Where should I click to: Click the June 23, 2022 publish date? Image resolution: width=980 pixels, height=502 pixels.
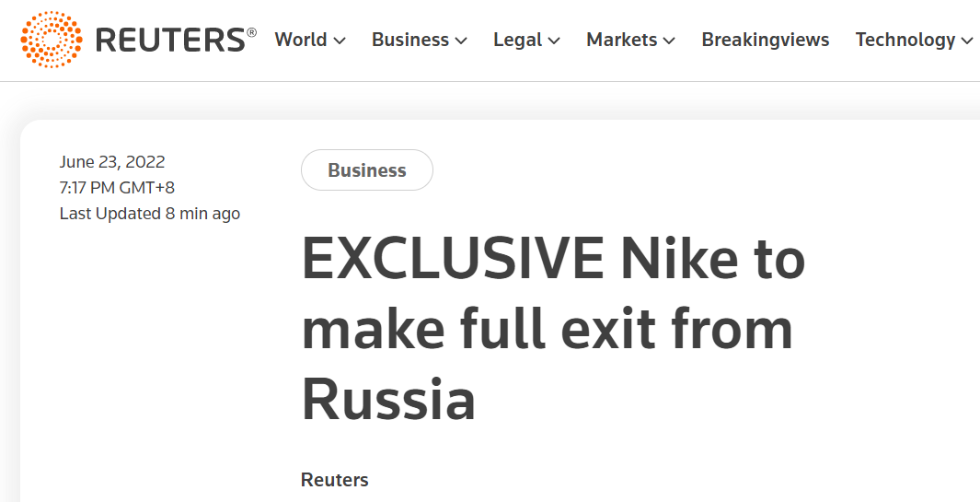112,162
